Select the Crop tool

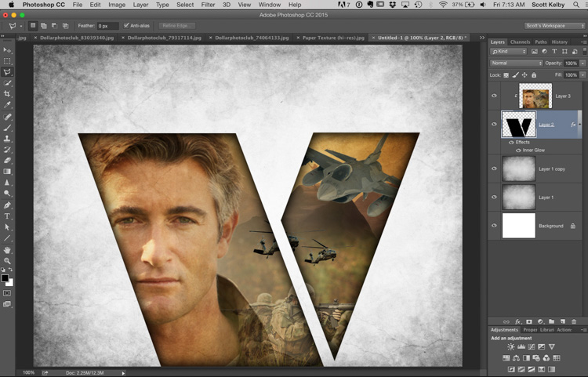pos(8,94)
